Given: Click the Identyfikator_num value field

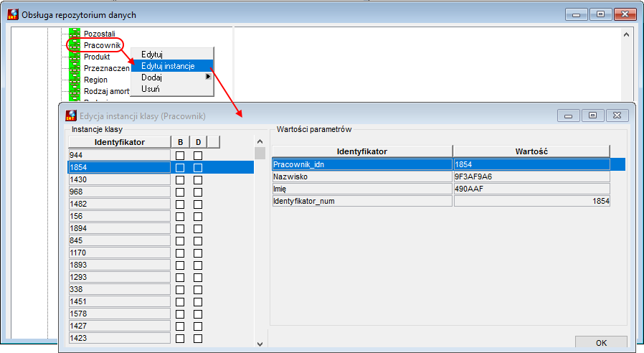Looking at the screenshot, I should click(x=531, y=201).
